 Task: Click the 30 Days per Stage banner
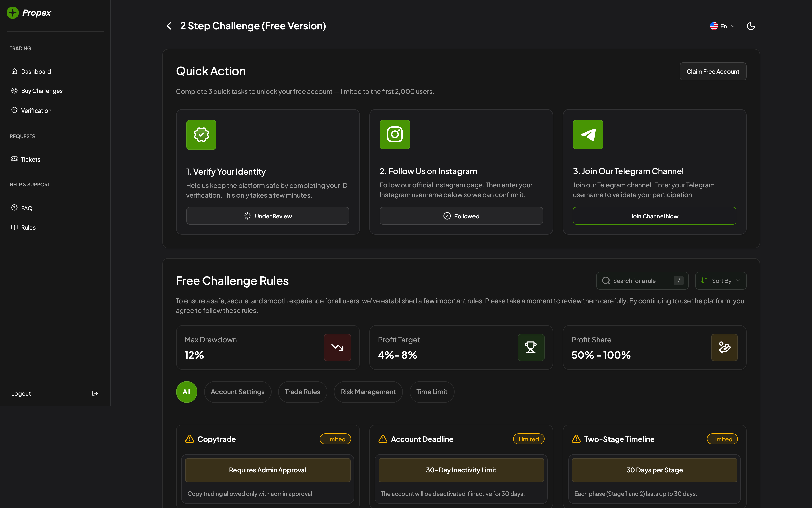tap(654, 470)
